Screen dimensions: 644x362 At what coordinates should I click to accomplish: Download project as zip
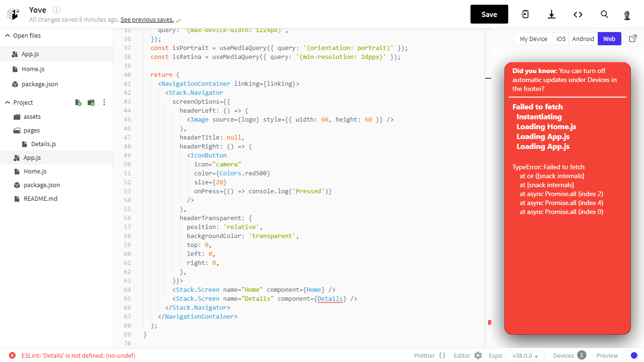pos(551,14)
